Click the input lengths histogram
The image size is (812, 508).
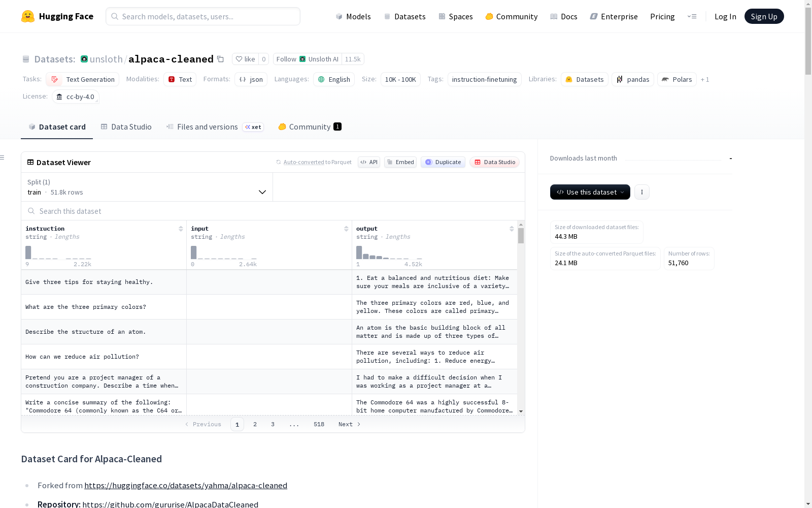click(224, 252)
